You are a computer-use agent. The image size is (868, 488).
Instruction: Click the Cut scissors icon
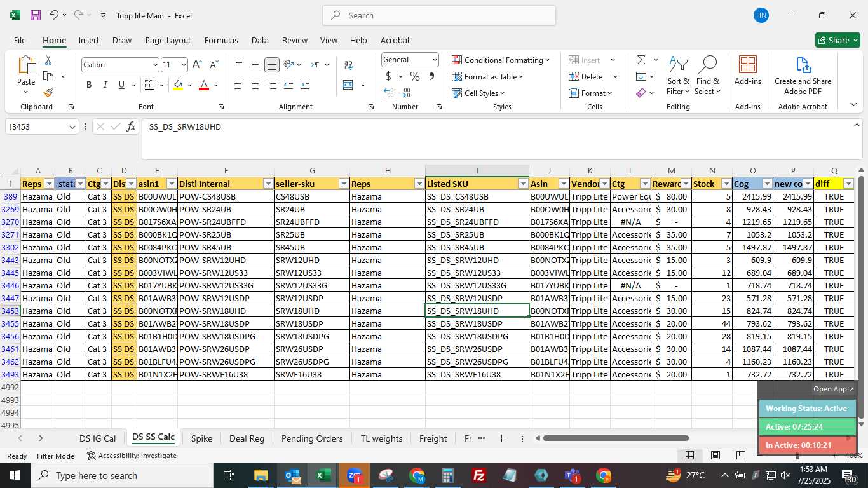[x=48, y=60]
